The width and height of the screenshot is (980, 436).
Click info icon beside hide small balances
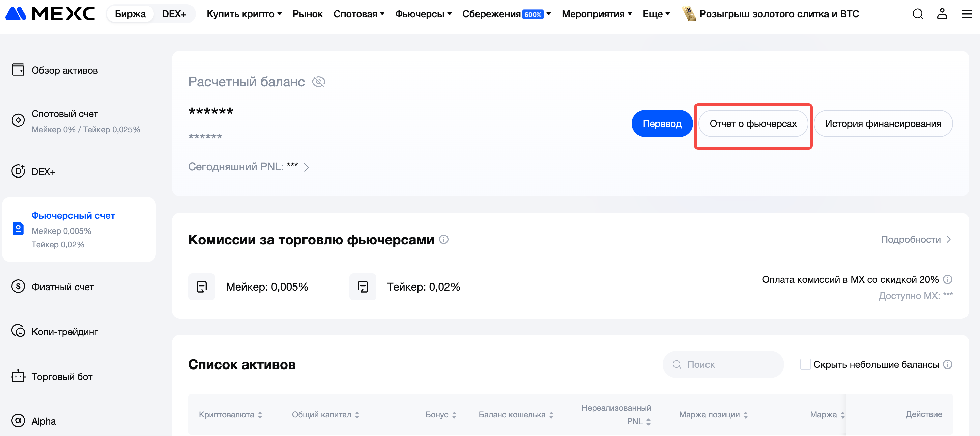(x=948, y=364)
